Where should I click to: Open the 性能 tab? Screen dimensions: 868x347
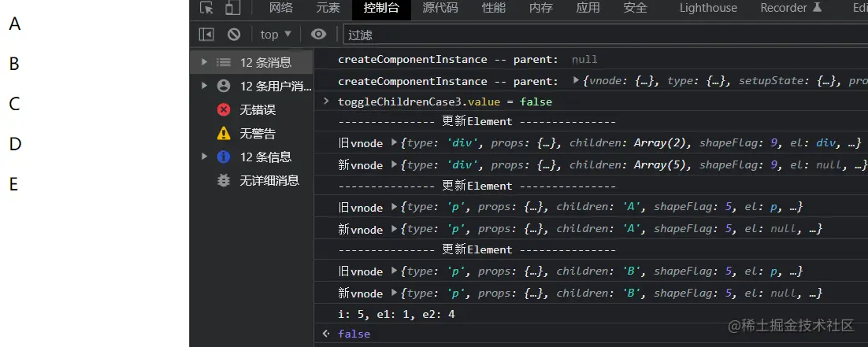point(494,8)
